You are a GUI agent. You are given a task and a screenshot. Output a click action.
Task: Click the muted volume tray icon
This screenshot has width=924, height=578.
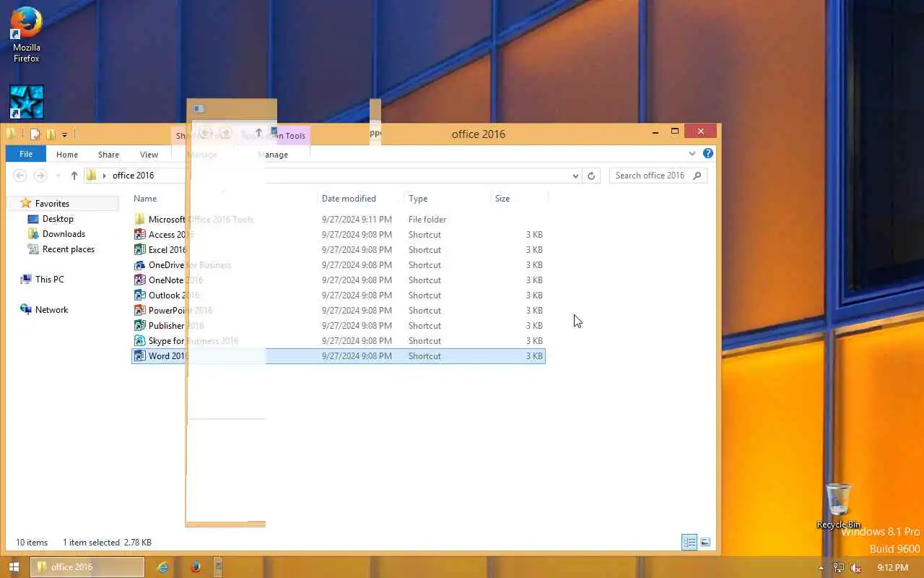[855, 568]
